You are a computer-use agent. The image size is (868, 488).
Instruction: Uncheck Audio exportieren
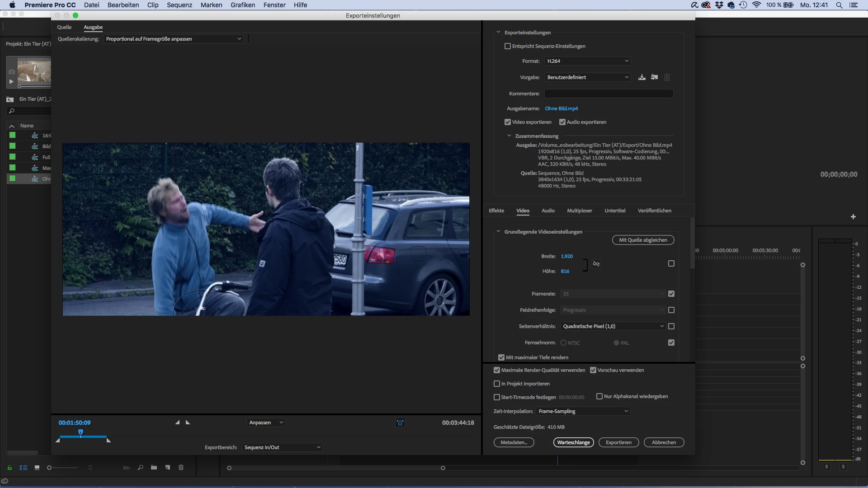point(562,122)
